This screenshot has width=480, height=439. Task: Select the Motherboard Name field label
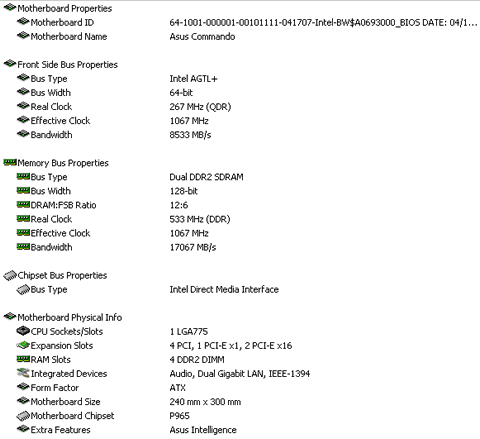point(69,36)
